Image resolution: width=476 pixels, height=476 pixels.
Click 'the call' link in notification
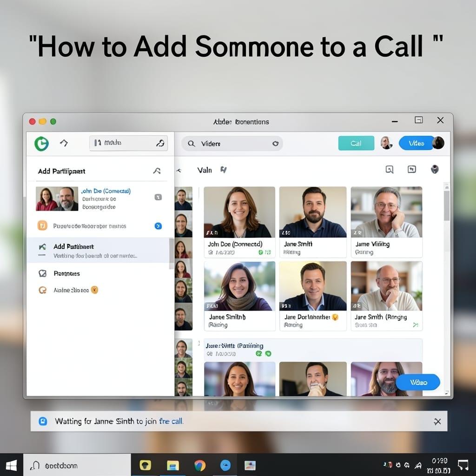tap(171, 421)
